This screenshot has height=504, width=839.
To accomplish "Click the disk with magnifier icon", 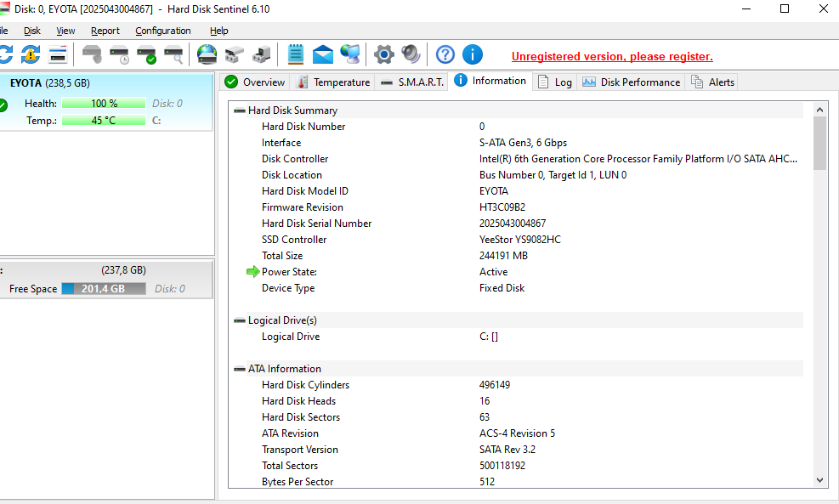I will [x=173, y=55].
